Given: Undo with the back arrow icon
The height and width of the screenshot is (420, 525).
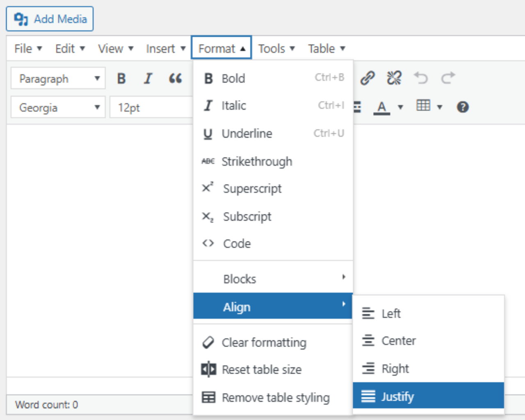Looking at the screenshot, I should click(421, 78).
